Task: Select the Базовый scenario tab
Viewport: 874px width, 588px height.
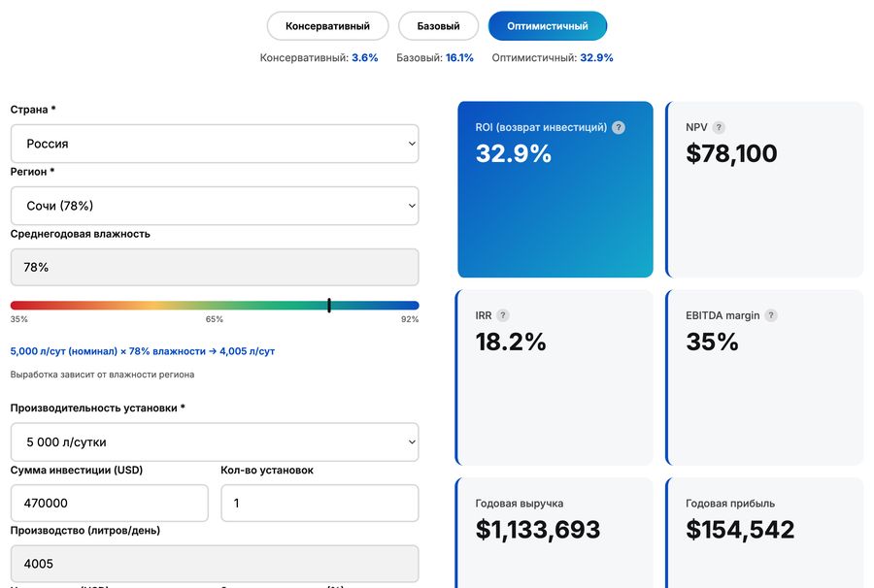Action: tap(438, 26)
